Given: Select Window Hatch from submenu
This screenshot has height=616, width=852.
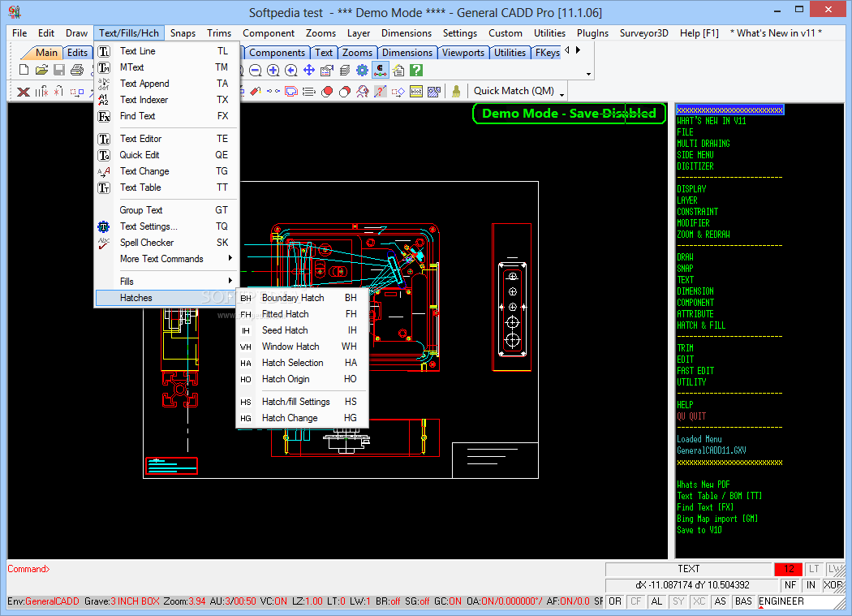Looking at the screenshot, I should pos(302,347).
